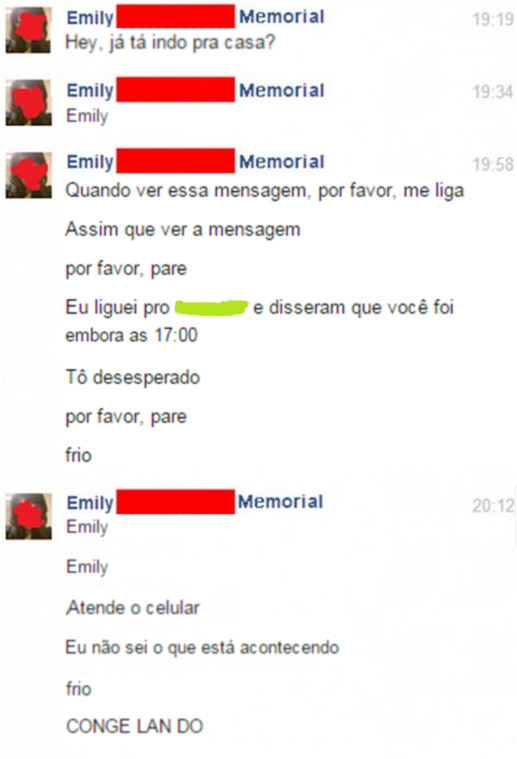
Task: Click the message 'Eu não sei o que está acontecendo'
Action: click(x=202, y=648)
